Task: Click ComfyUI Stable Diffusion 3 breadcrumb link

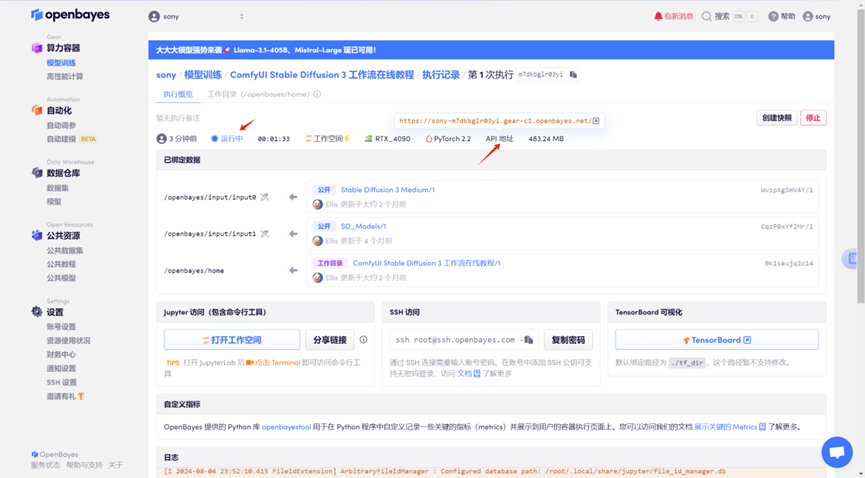Action: [x=322, y=75]
